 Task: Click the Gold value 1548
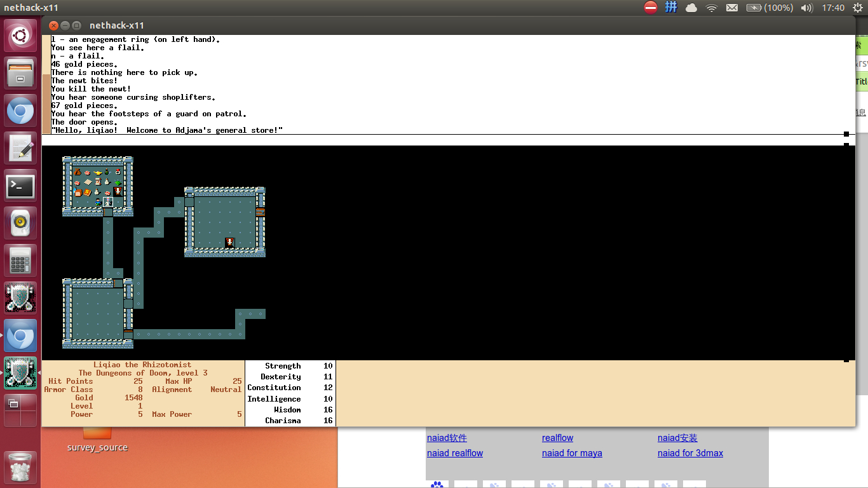tap(133, 398)
